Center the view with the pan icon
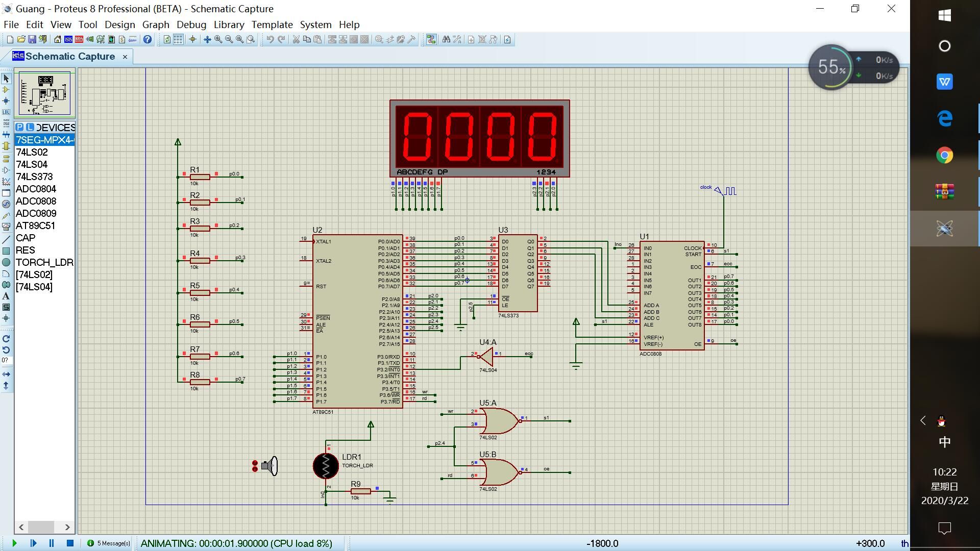This screenshot has height=551, width=980. coord(207,39)
